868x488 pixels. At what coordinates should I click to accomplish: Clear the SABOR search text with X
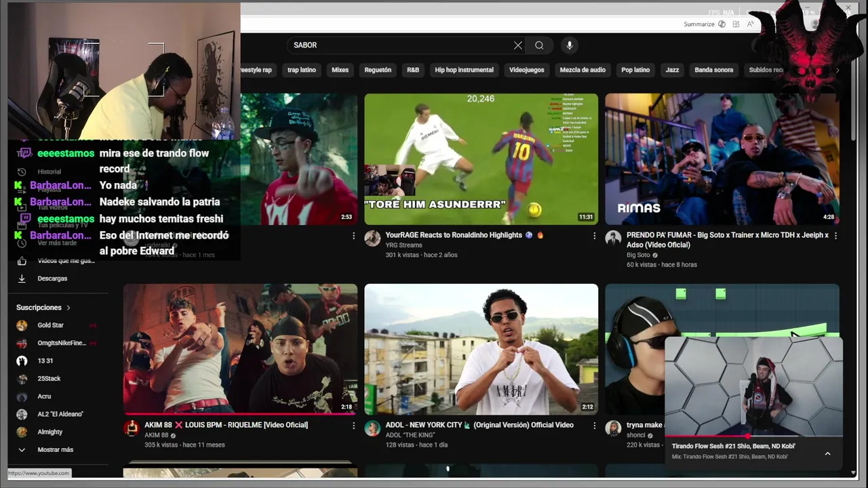[x=518, y=45]
